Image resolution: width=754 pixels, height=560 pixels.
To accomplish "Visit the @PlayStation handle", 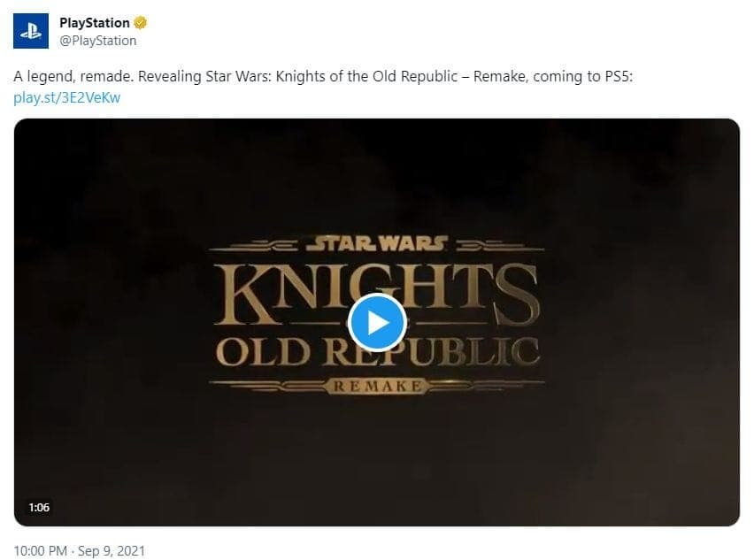I will coord(98,41).
